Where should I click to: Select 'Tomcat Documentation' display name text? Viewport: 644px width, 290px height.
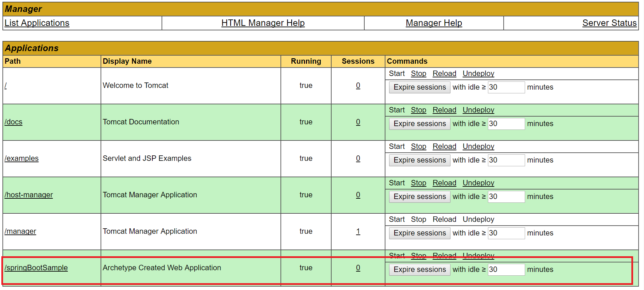click(x=141, y=122)
